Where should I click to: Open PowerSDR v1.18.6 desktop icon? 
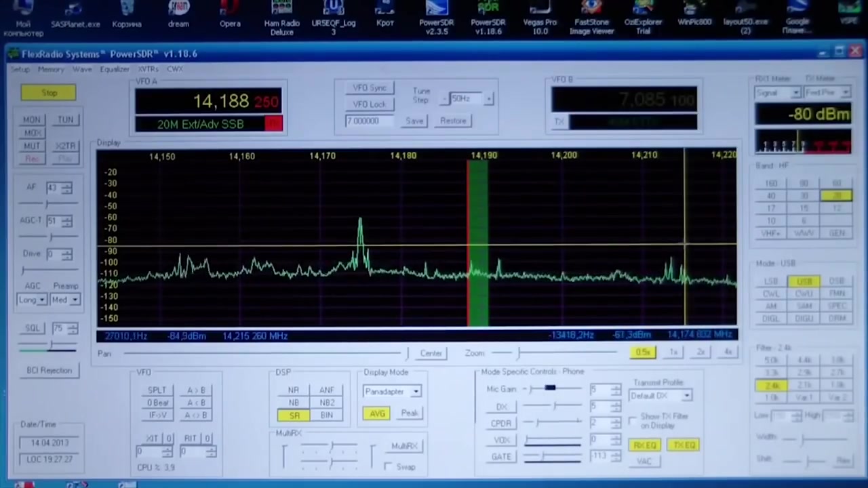coord(488,18)
